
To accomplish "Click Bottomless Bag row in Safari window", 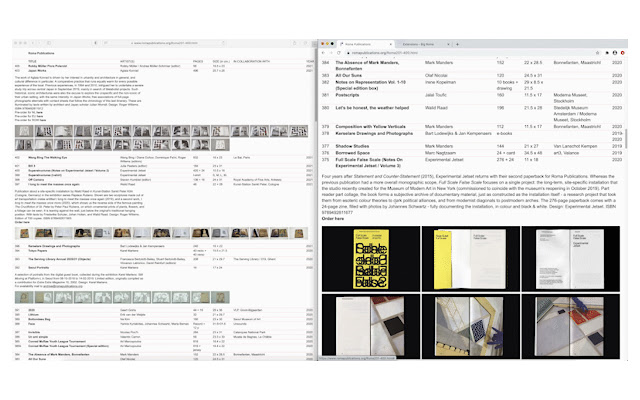I will click(164, 319).
